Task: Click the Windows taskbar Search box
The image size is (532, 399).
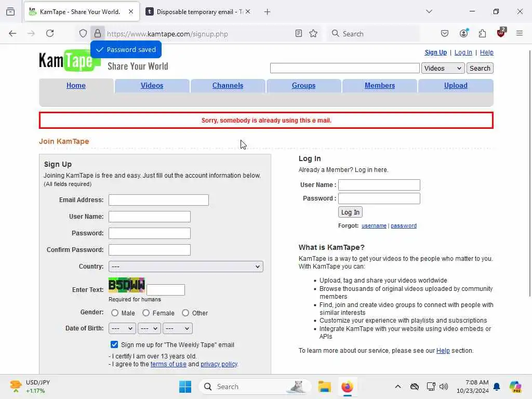Action: pyautogui.click(x=255, y=387)
